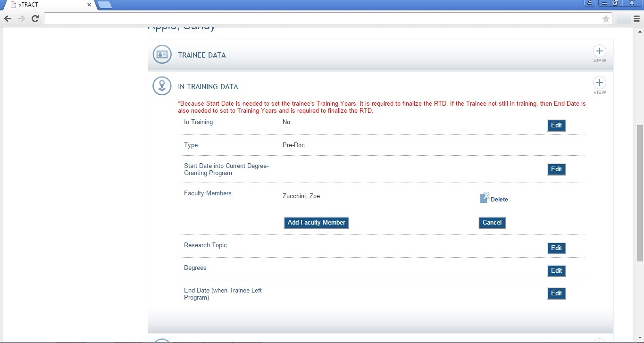Viewport: 644px width, 343px height.
Task: Click the End Date (when Trainee Left Program) label
Action: tap(223, 294)
